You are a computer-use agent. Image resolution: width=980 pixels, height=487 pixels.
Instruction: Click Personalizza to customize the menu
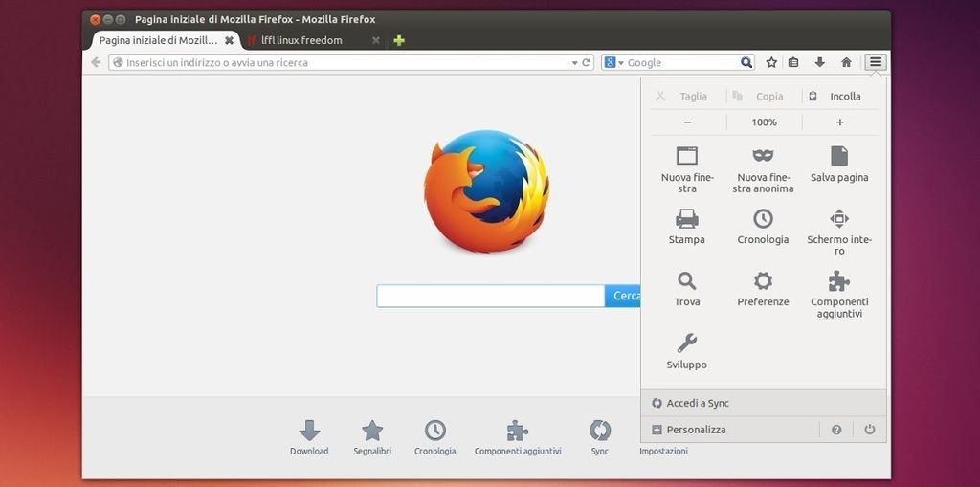[x=696, y=430]
